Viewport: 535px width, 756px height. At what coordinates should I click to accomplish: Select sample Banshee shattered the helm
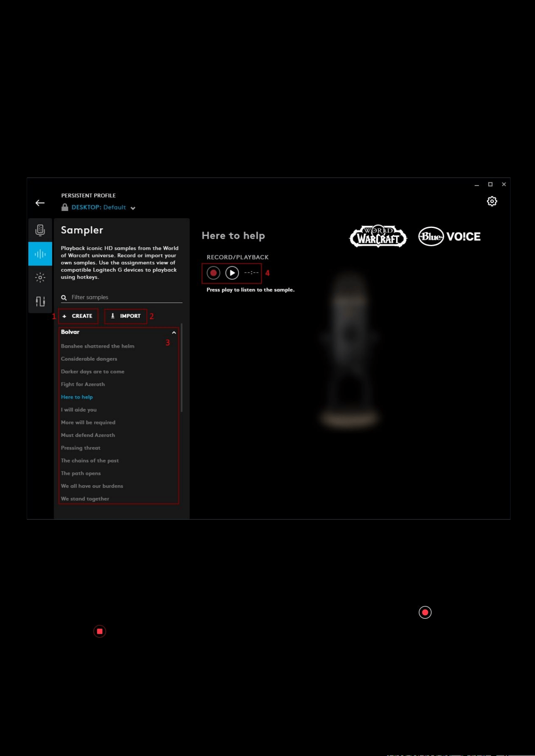[98, 346]
